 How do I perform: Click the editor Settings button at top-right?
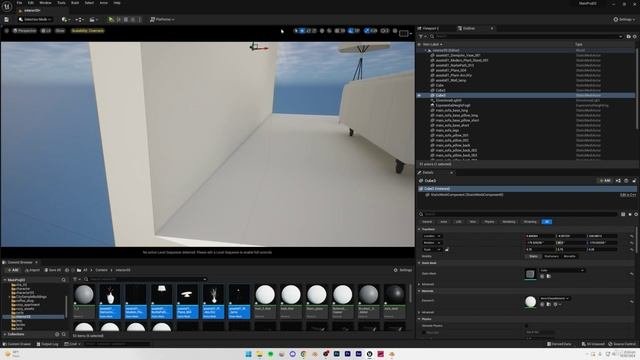coord(624,19)
